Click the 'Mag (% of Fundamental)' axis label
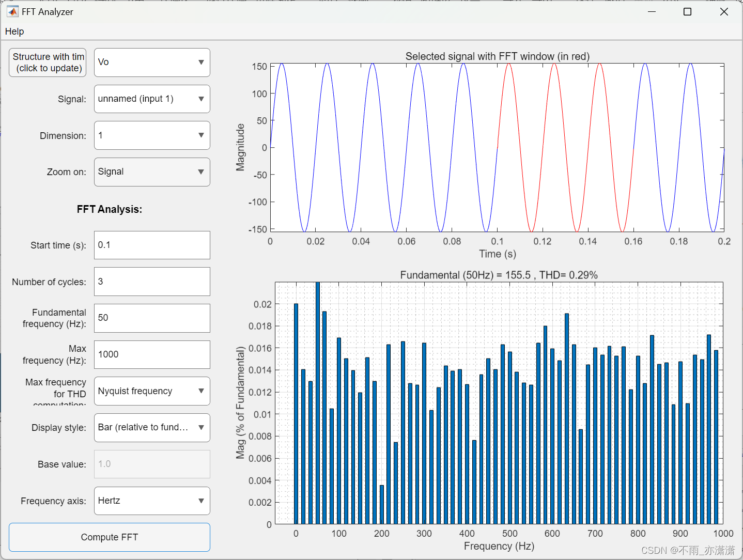The height and width of the screenshot is (560, 743). [240, 403]
